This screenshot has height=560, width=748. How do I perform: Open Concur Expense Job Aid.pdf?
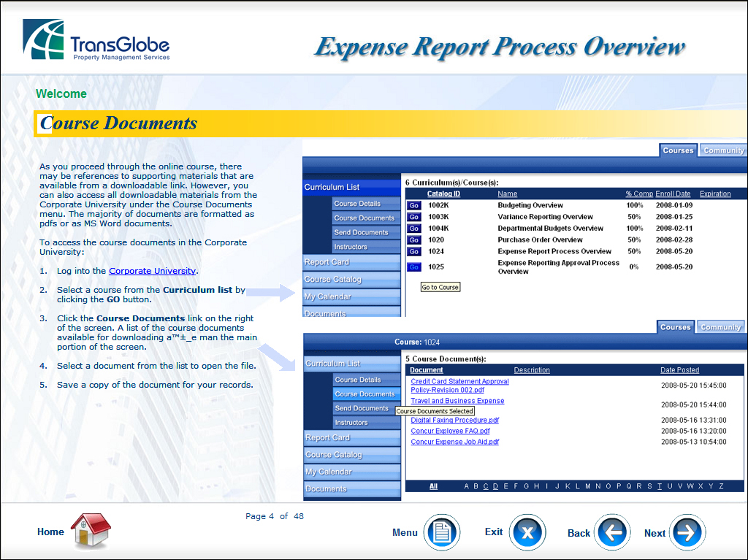[454, 442]
